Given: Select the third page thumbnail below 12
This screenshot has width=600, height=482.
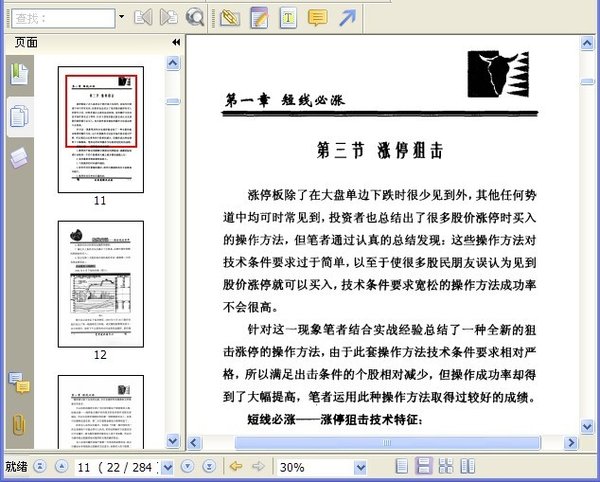Looking at the screenshot, I should tap(101, 412).
